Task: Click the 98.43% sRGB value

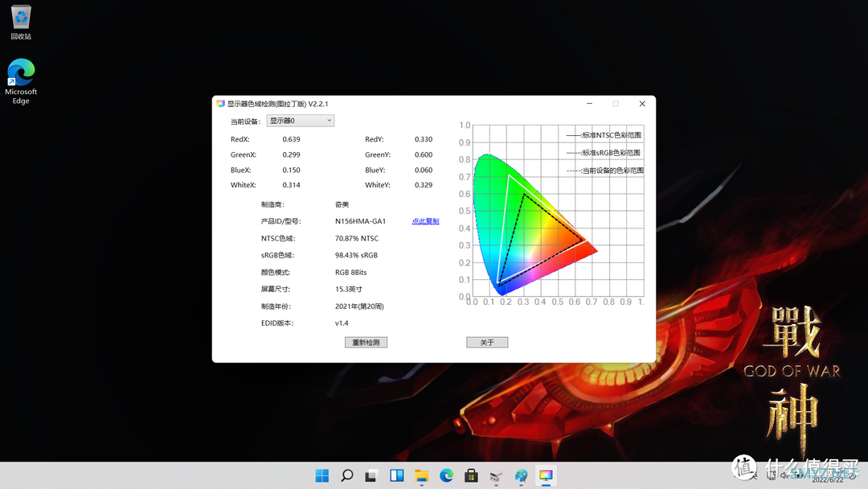Action: click(357, 255)
